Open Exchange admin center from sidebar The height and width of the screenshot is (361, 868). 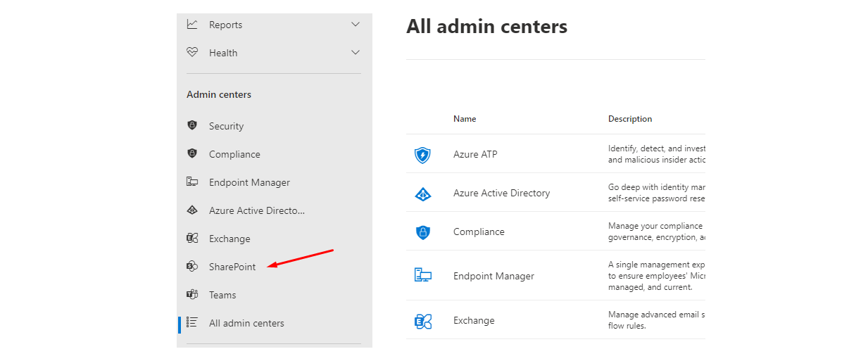(x=229, y=239)
